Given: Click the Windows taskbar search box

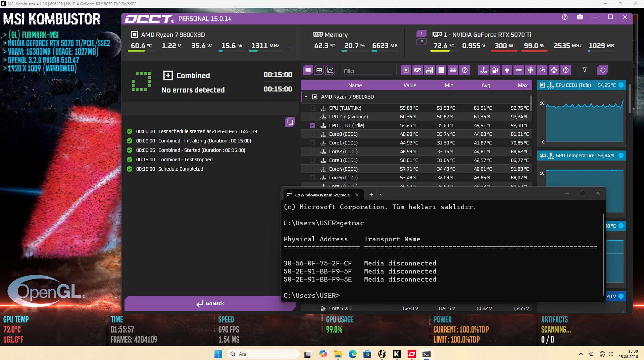Looking at the screenshot, I should coord(263,354).
